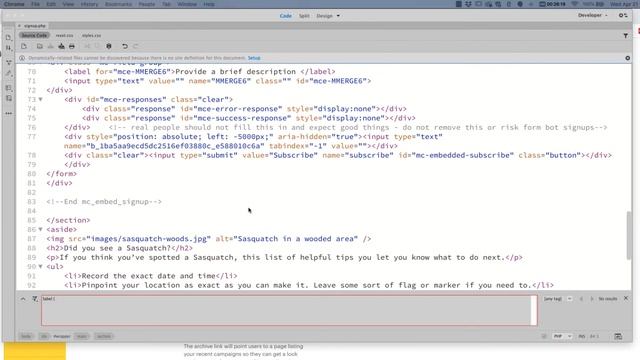Image resolution: width=640 pixels, height=360 pixels.
Task: Click the output panel icon in status bar
Action: point(618,336)
